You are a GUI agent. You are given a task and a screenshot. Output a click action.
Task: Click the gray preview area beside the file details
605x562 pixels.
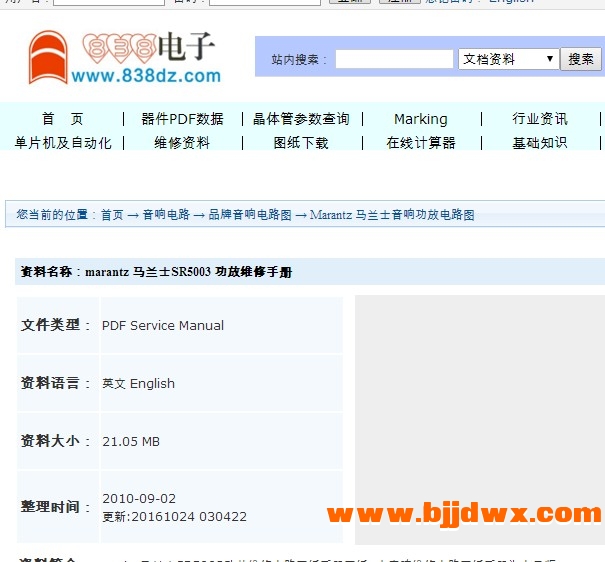pos(479,400)
